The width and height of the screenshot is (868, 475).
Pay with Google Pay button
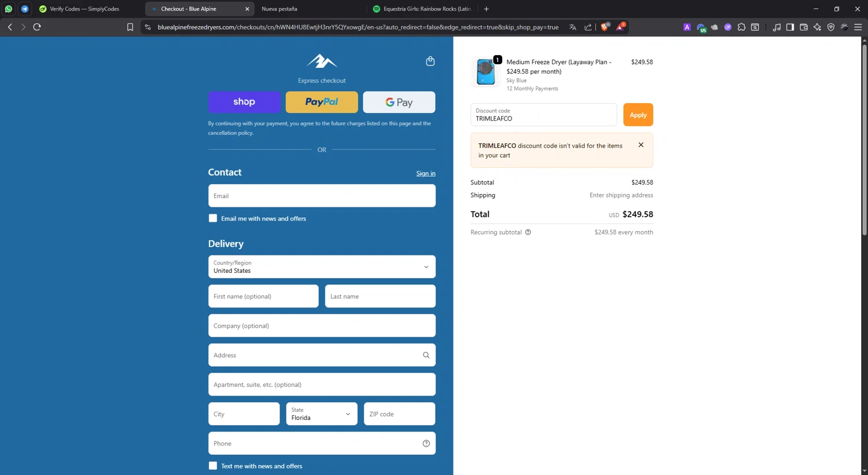[x=399, y=102]
